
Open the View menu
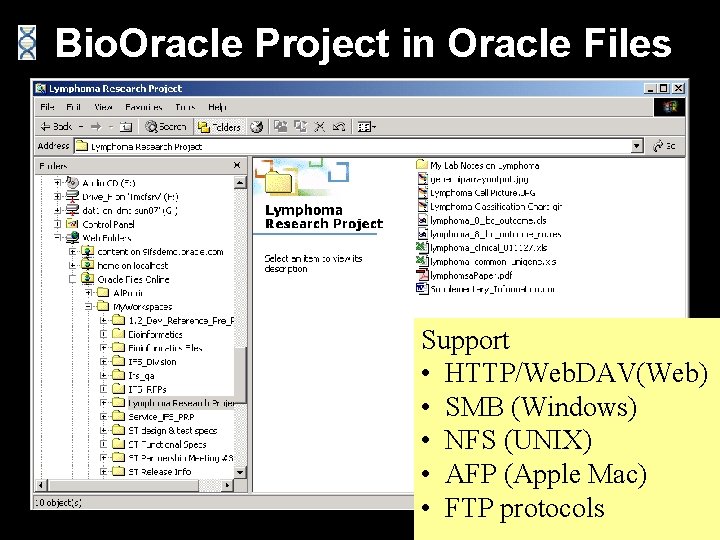point(103,107)
